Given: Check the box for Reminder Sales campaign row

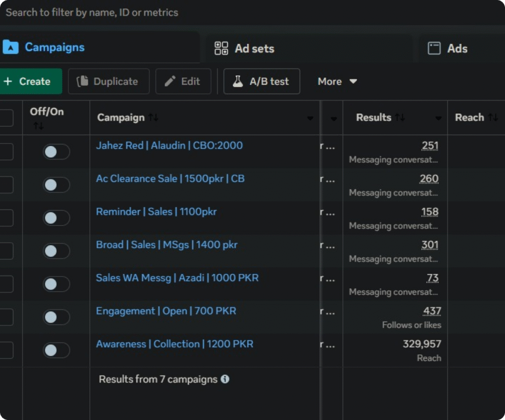Looking at the screenshot, I should pos(6,218).
